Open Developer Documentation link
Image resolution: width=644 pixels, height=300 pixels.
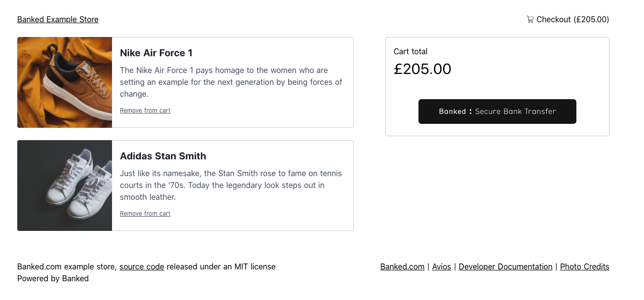[x=505, y=267]
